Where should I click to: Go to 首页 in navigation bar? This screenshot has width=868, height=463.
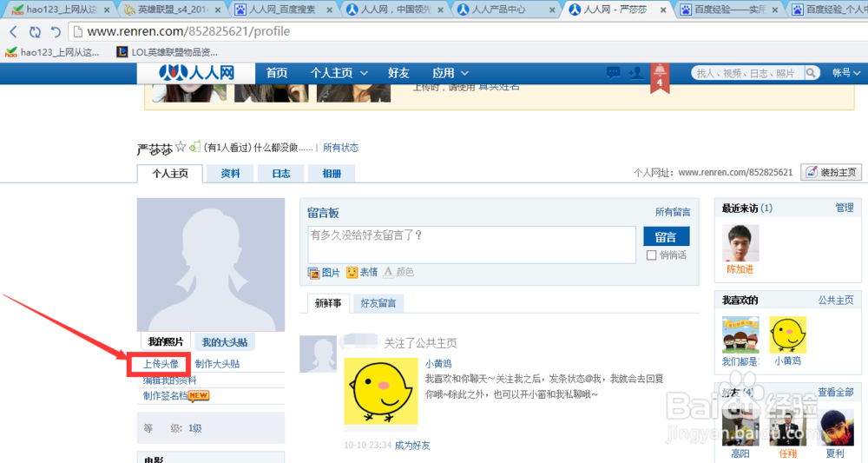(277, 73)
